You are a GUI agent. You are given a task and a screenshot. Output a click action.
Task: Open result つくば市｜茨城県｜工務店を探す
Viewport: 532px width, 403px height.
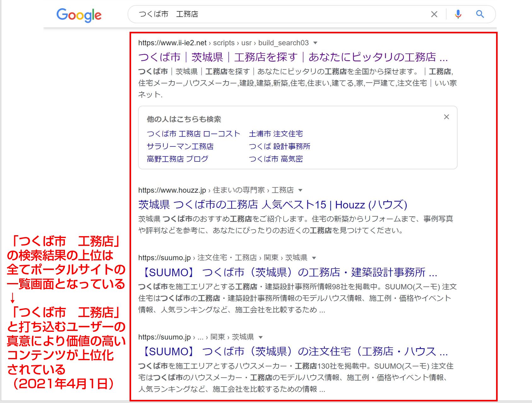click(x=293, y=57)
